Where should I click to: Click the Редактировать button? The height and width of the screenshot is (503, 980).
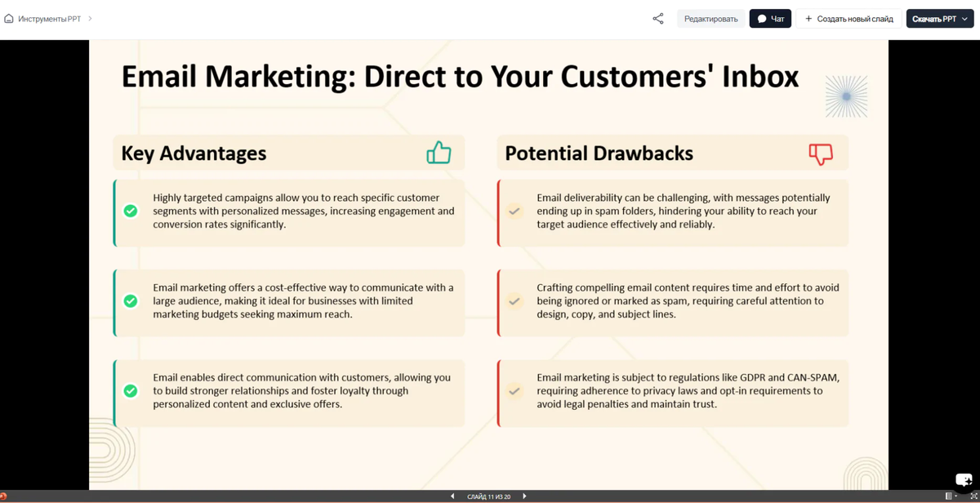(710, 18)
